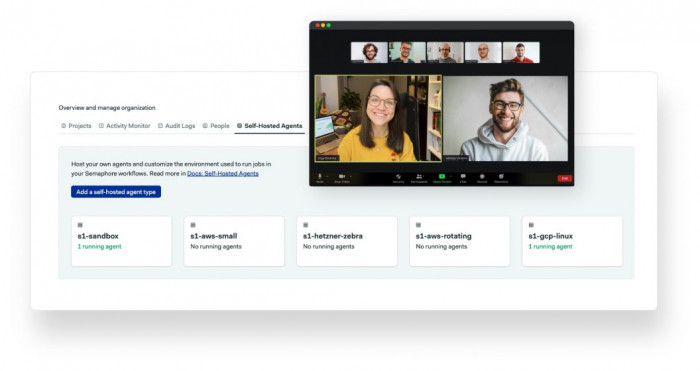
Task: Open the Participants list icon
Action: coord(419,177)
